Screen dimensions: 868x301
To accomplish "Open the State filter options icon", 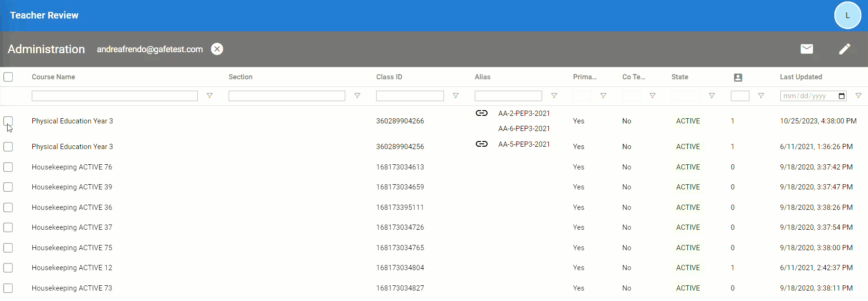I will [x=712, y=96].
